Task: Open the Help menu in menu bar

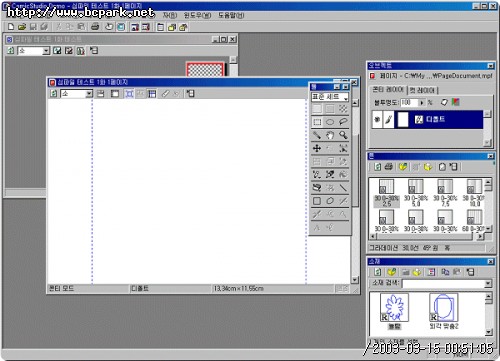Action: click(231, 15)
